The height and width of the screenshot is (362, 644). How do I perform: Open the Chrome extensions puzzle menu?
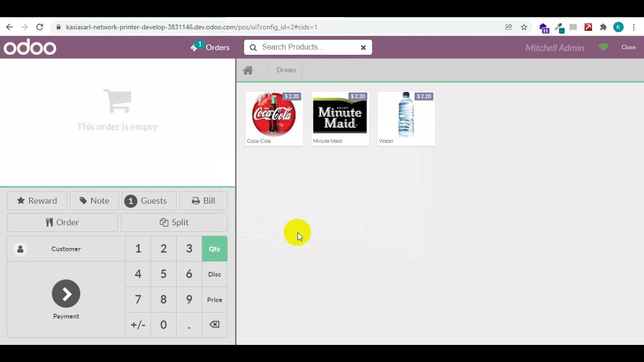coord(603,27)
